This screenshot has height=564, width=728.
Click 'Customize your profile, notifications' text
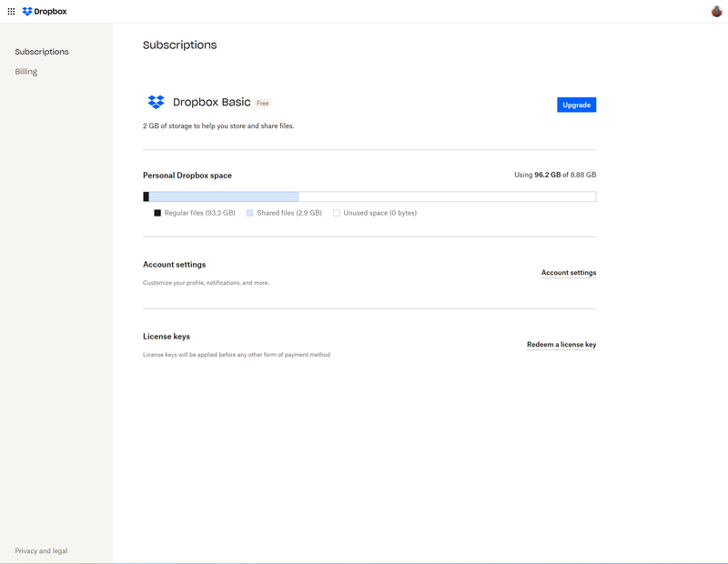click(206, 283)
